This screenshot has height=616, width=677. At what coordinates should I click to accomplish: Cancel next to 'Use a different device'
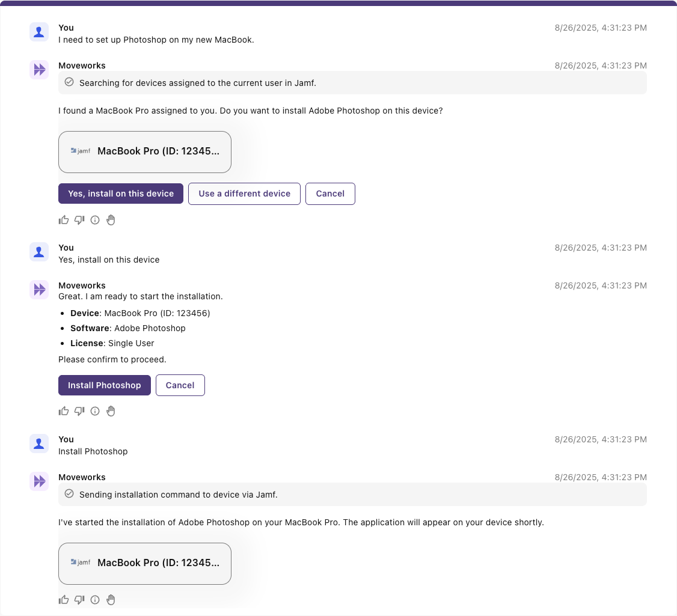[330, 194]
